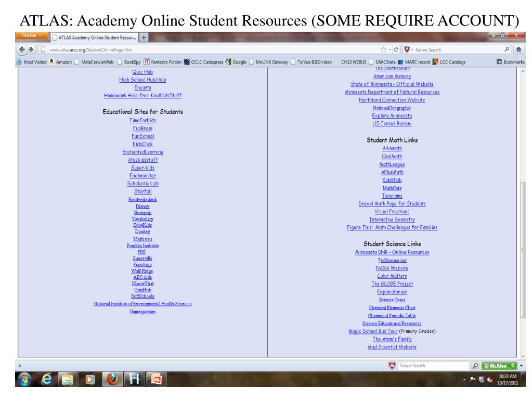Open the MARC record bookmark
Image resolution: width=532 pixels, height=399 pixels.
tap(414, 62)
